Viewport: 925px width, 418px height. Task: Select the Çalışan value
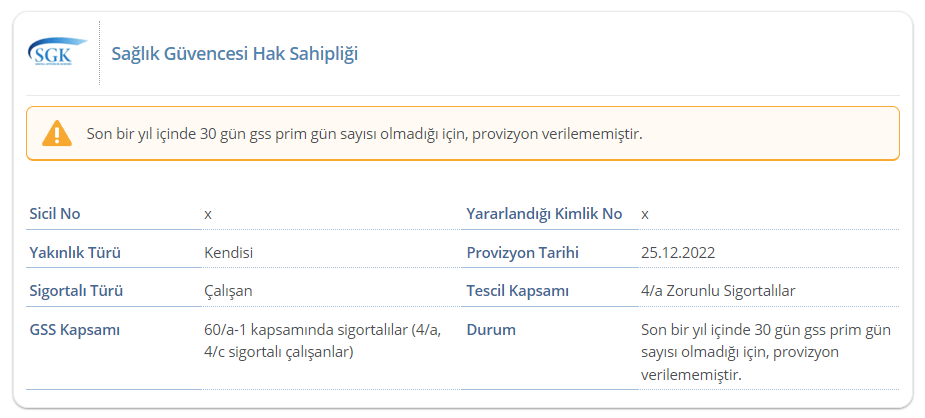click(228, 291)
